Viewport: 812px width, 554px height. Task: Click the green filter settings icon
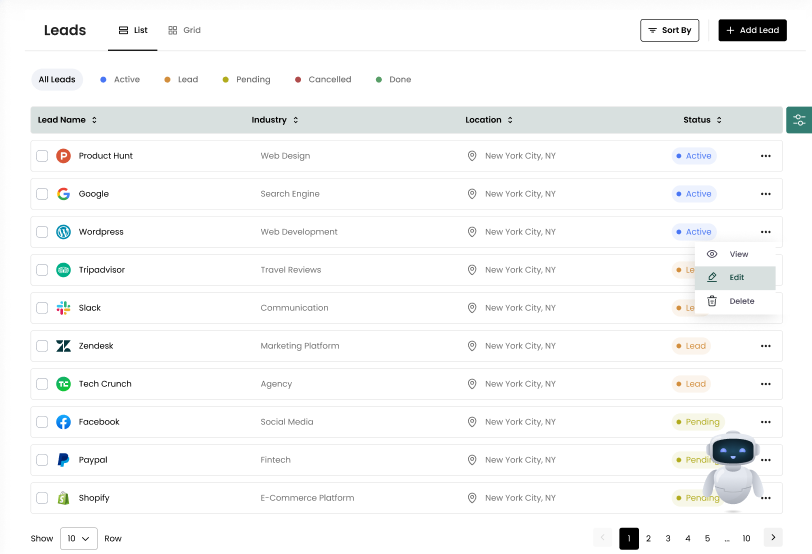tap(798, 120)
